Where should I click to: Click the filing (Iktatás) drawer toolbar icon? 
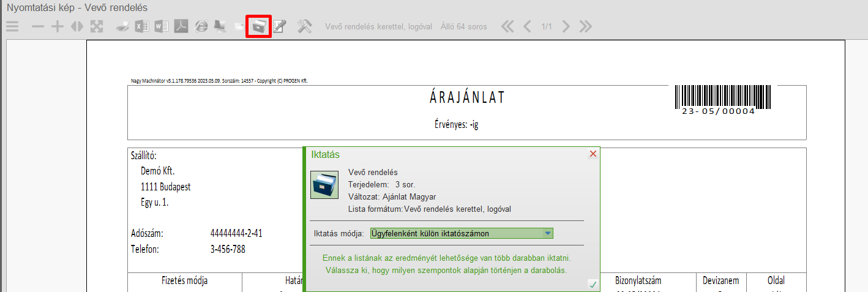(x=259, y=26)
